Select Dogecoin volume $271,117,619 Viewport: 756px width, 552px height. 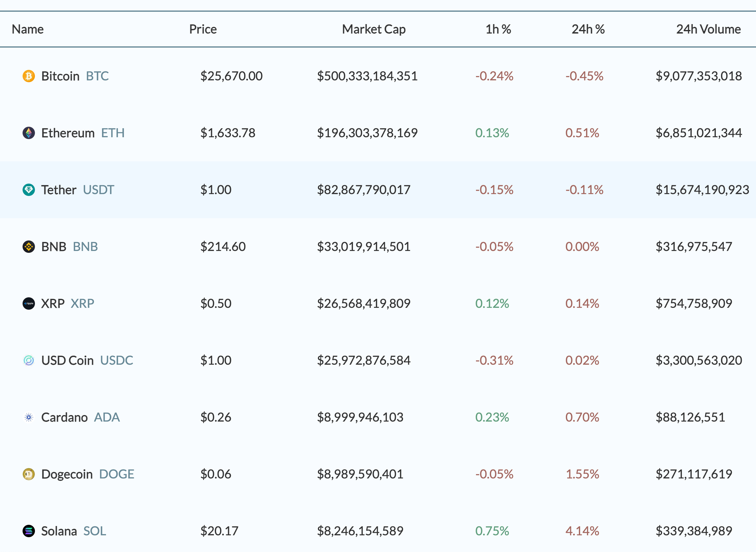click(x=694, y=474)
